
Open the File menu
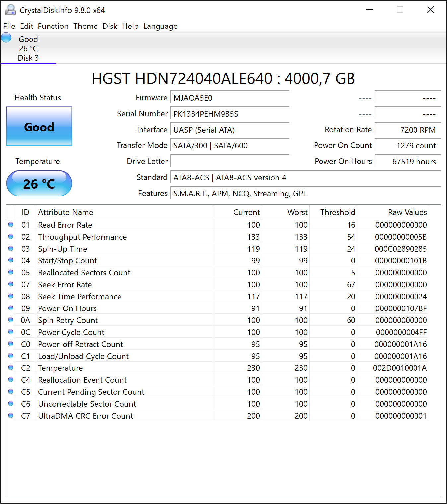[9, 26]
